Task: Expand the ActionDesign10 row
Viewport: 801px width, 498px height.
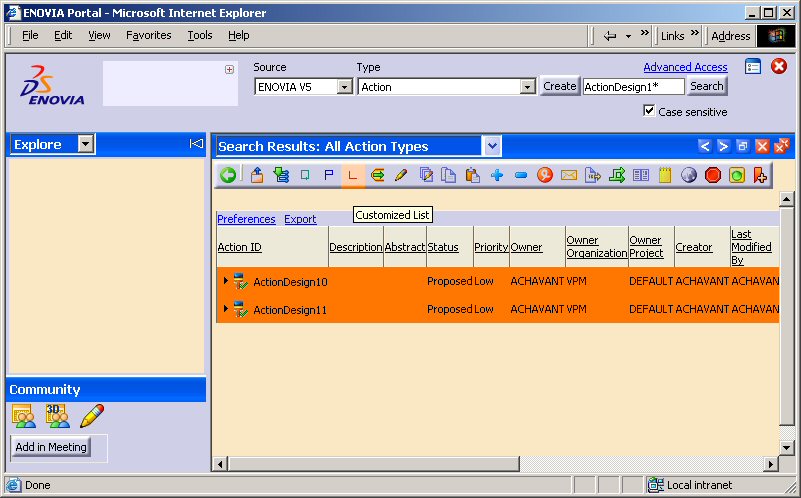Action: (x=225, y=280)
